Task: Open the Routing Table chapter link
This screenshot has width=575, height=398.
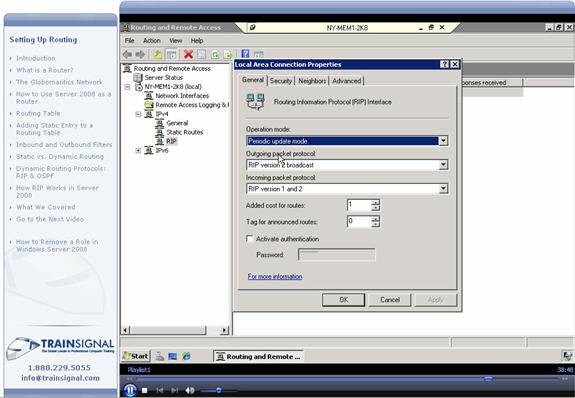Action: (38, 113)
